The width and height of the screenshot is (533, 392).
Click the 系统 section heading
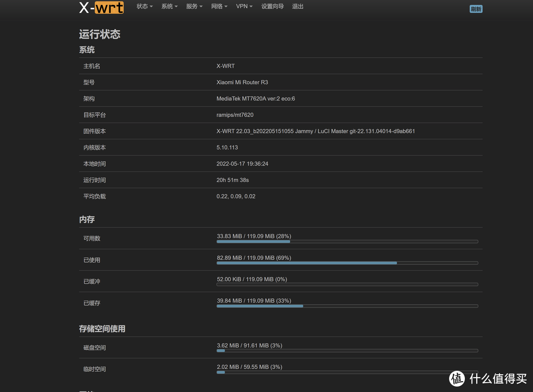coord(87,50)
